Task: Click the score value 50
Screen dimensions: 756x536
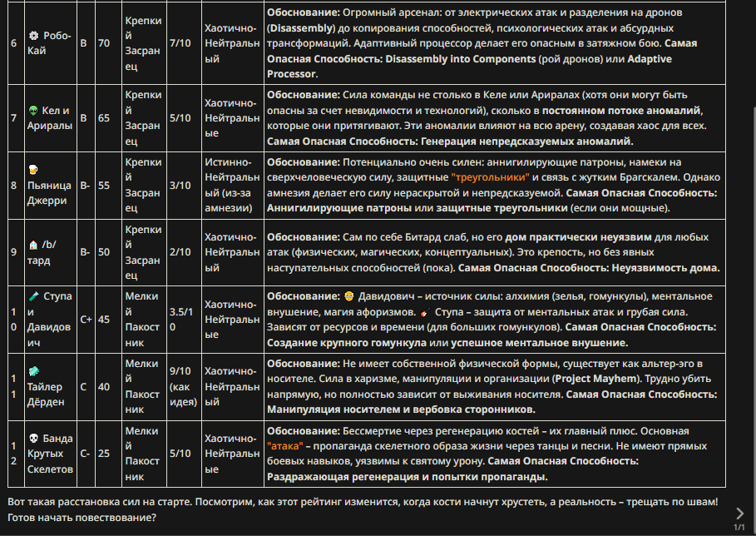Action: pos(104,252)
